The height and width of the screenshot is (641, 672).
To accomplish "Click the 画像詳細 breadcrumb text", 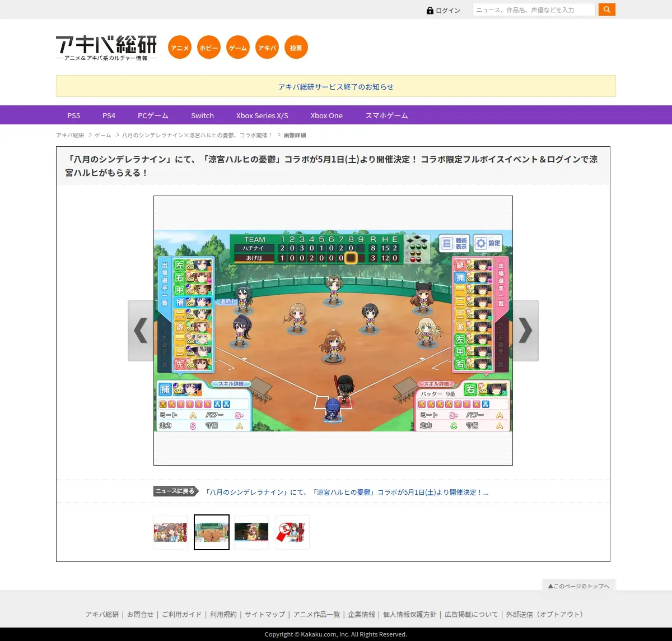I will (x=295, y=135).
